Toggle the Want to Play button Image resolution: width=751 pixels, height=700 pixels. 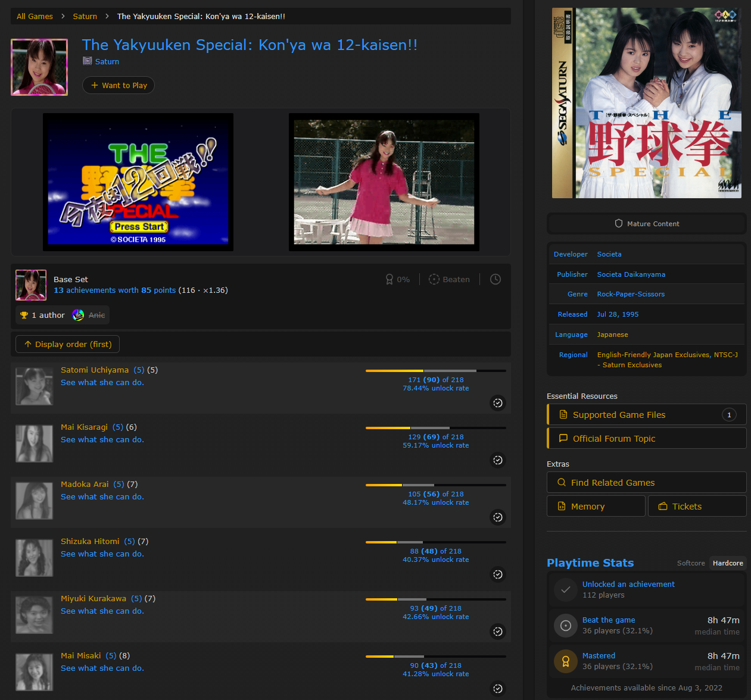tap(119, 85)
